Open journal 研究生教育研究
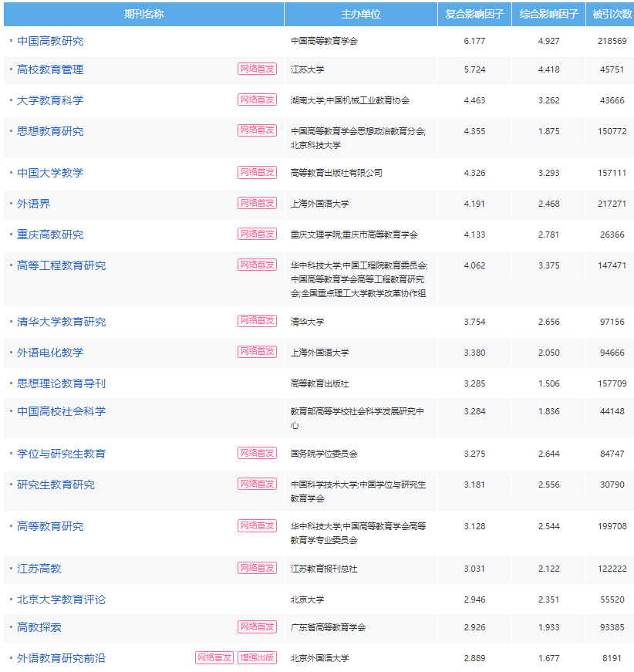 pos(56,485)
